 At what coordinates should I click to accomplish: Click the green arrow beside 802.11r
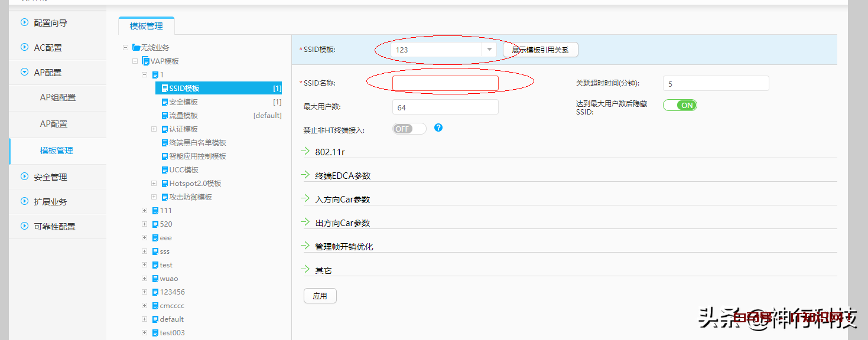point(305,151)
